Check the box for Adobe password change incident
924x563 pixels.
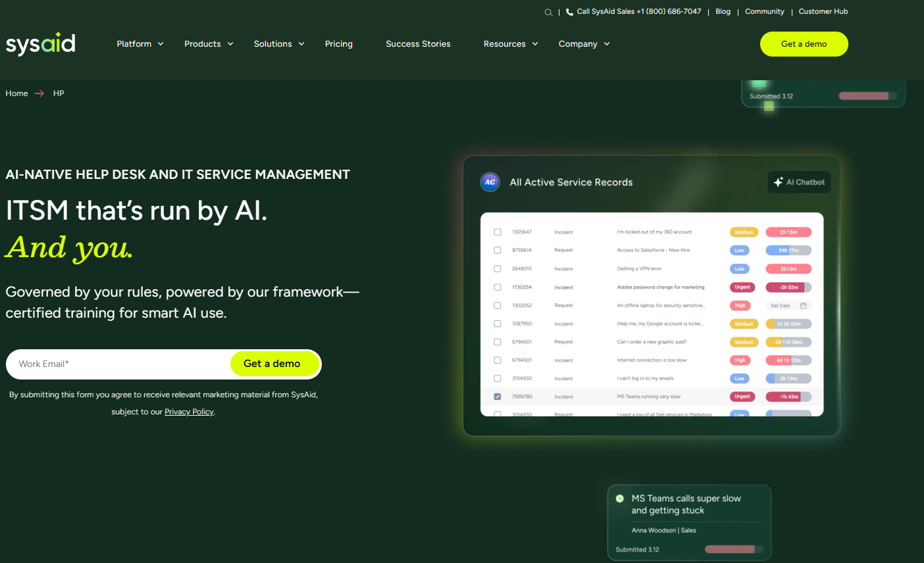pyautogui.click(x=498, y=287)
